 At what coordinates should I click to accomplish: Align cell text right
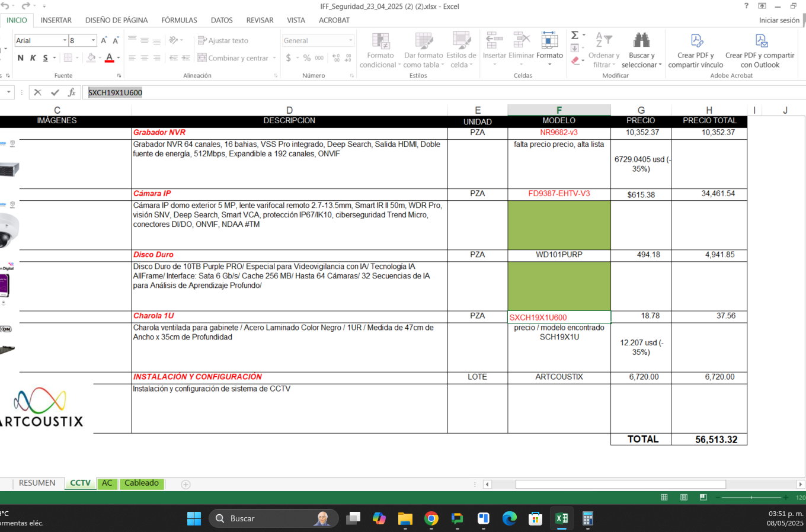157,58
